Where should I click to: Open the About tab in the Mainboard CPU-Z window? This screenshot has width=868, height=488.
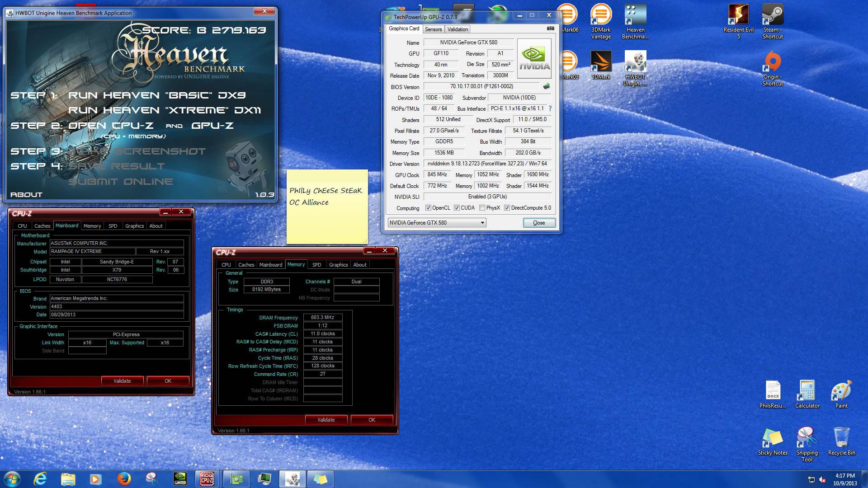(x=156, y=226)
